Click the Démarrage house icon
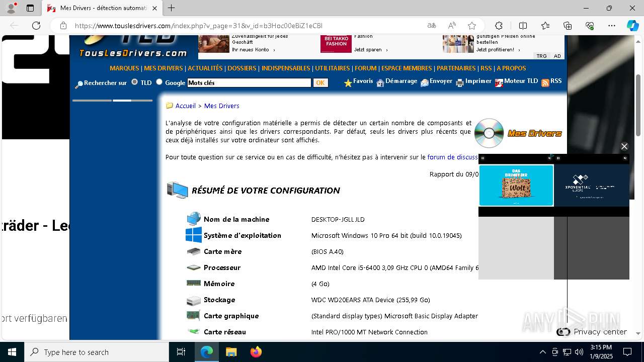 380,83
